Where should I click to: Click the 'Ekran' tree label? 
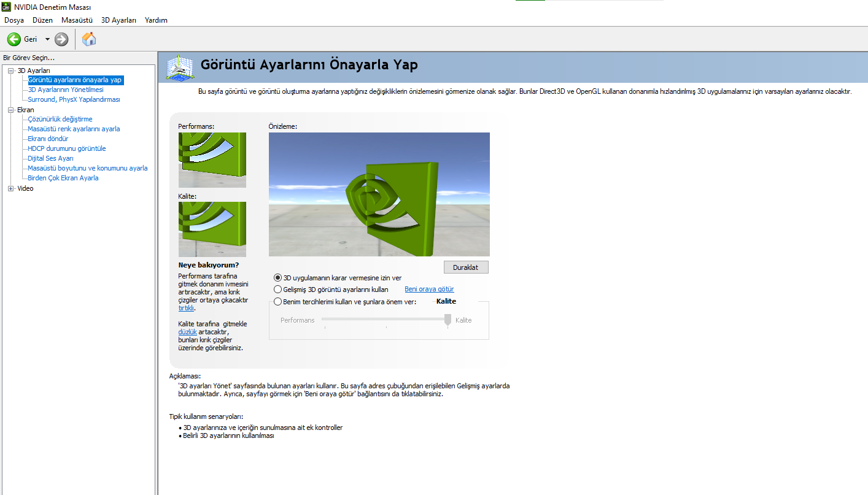[26, 110]
